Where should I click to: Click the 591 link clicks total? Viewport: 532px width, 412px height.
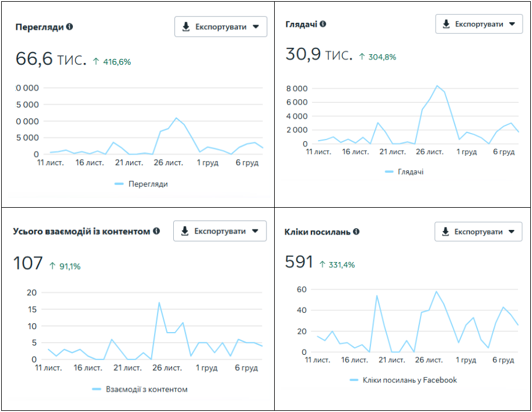[x=299, y=261]
